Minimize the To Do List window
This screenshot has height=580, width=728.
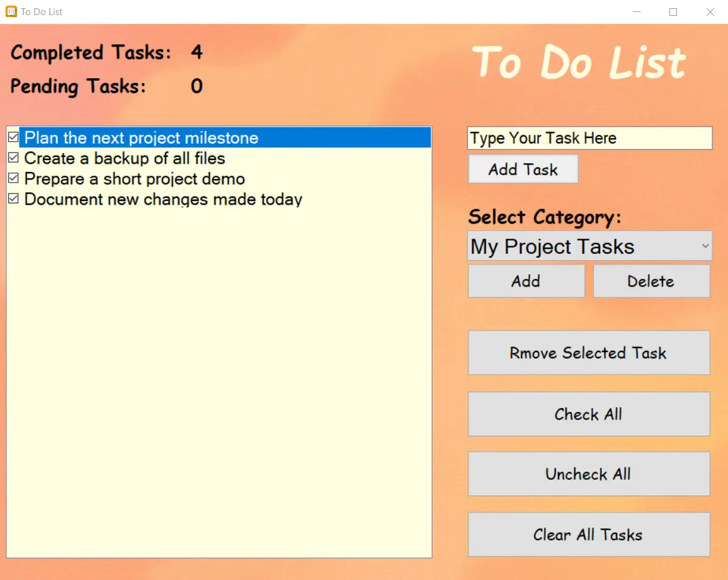coord(636,12)
